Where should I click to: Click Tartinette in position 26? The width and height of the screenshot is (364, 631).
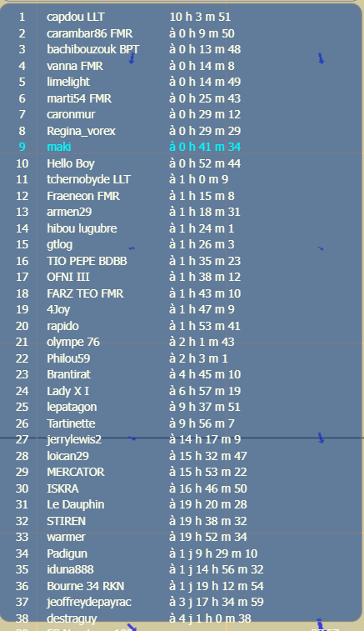click(x=71, y=423)
